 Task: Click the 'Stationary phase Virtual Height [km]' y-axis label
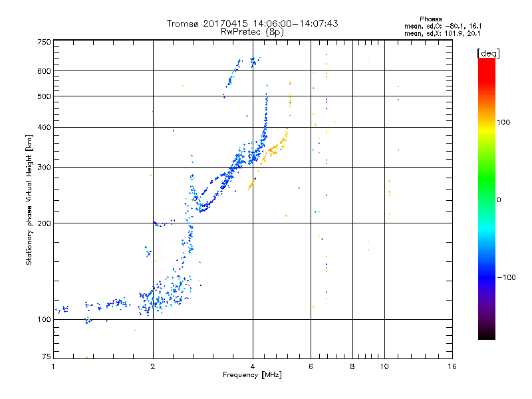29,200
